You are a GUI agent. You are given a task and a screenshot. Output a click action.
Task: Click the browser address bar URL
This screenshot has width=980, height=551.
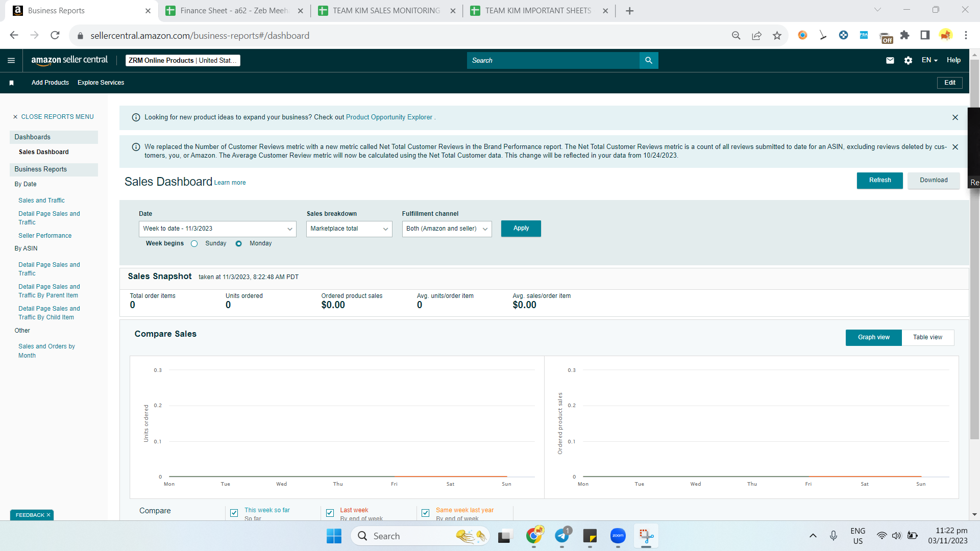point(200,35)
